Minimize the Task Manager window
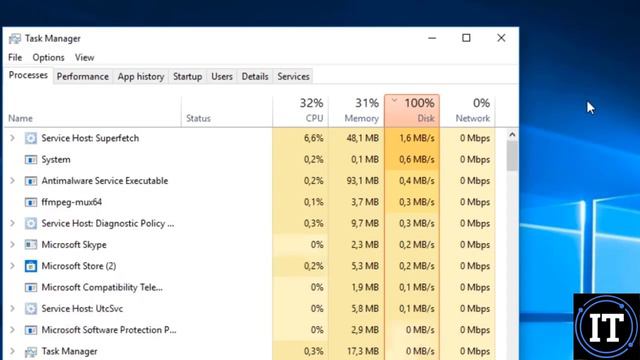The height and width of the screenshot is (360, 640). tap(432, 38)
